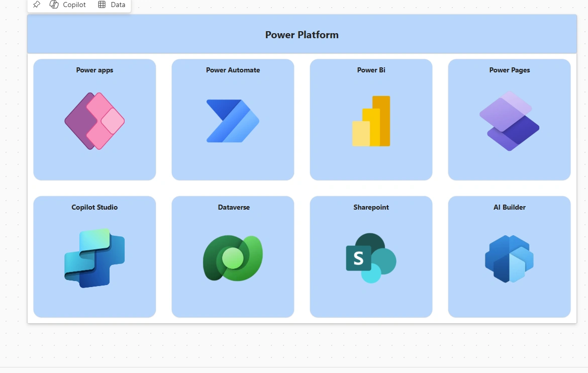
Task: Select the 'Power Automate' card label
Action: (233, 70)
